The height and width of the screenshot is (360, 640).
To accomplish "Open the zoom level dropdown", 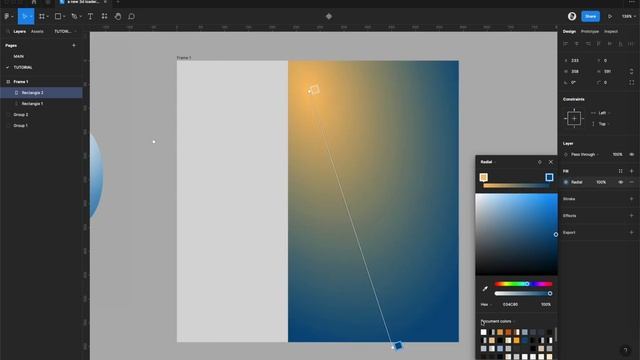I will 629,16.
